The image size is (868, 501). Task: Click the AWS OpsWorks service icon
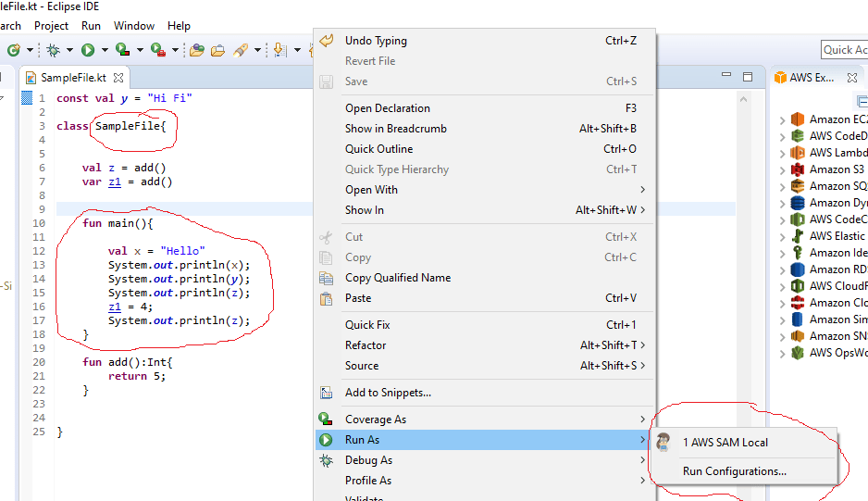pyautogui.click(x=797, y=353)
